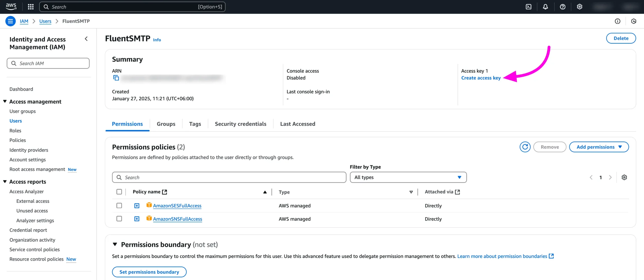The width and height of the screenshot is (644, 280).
Task: Open the AmazonSESFullAccess policy link
Action: pos(177,205)
